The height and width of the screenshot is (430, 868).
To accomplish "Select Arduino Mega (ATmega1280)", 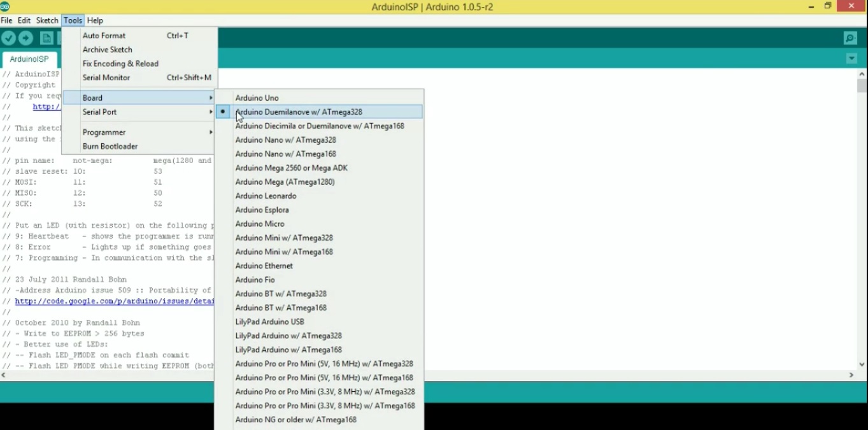I will click(x=319, y=182).
